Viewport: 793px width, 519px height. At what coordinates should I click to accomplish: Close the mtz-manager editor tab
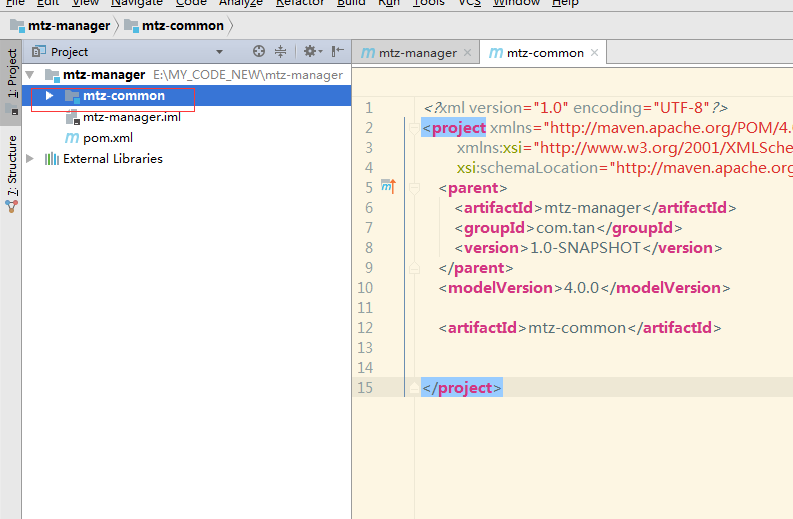point(468,53)
